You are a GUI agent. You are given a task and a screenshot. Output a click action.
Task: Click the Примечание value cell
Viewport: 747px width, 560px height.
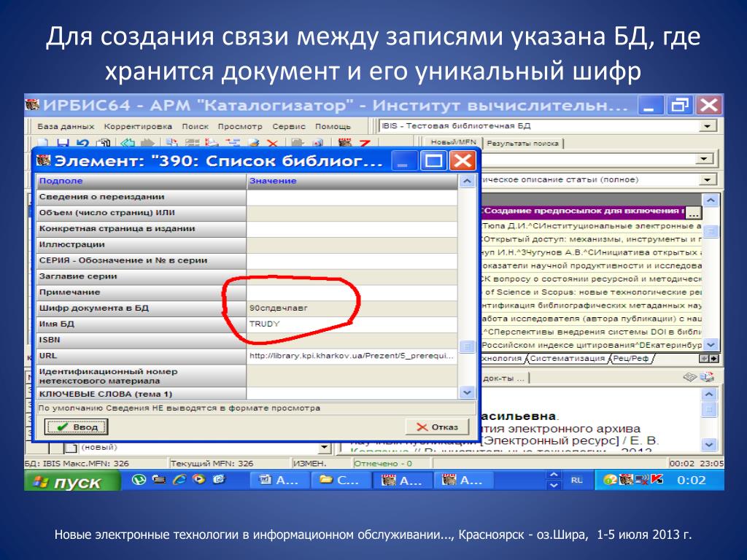click(352, 292)
